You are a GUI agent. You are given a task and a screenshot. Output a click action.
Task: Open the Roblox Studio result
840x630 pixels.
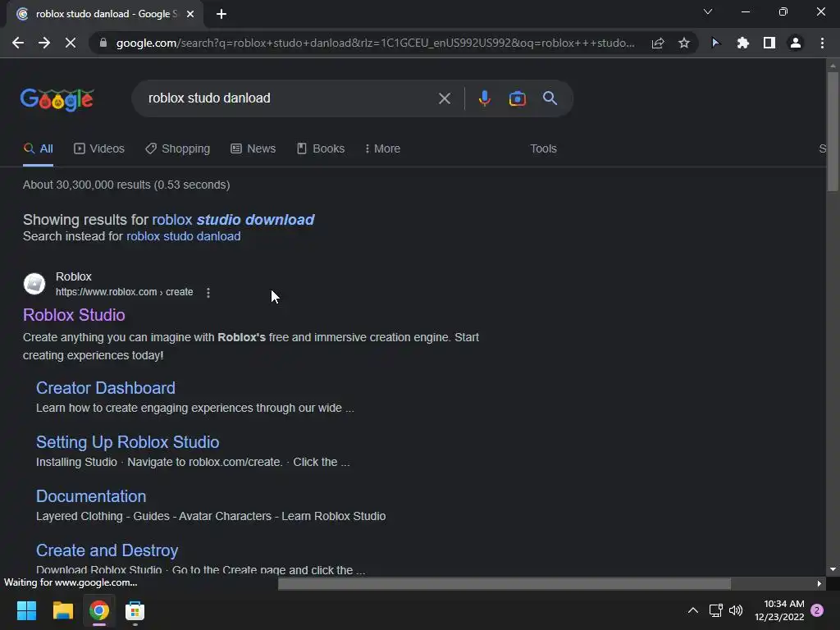coord(74,315)
